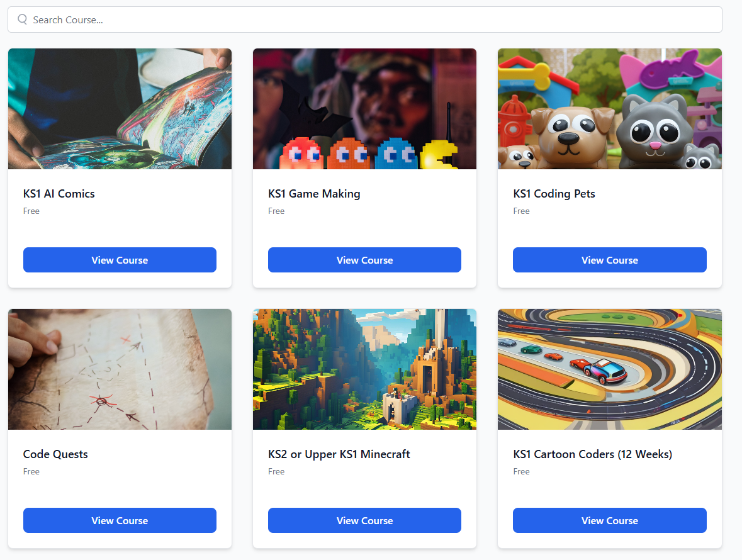This screenshot has width=742, height=560.
Task: Click View Course under KS1 Cartoon Coders
Action: pyautogui.click(x=609, y=520)
